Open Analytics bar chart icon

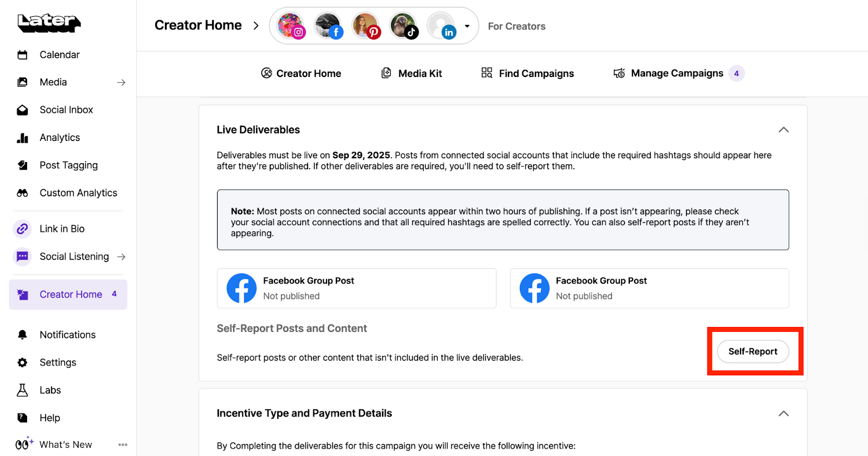[22, 138]
